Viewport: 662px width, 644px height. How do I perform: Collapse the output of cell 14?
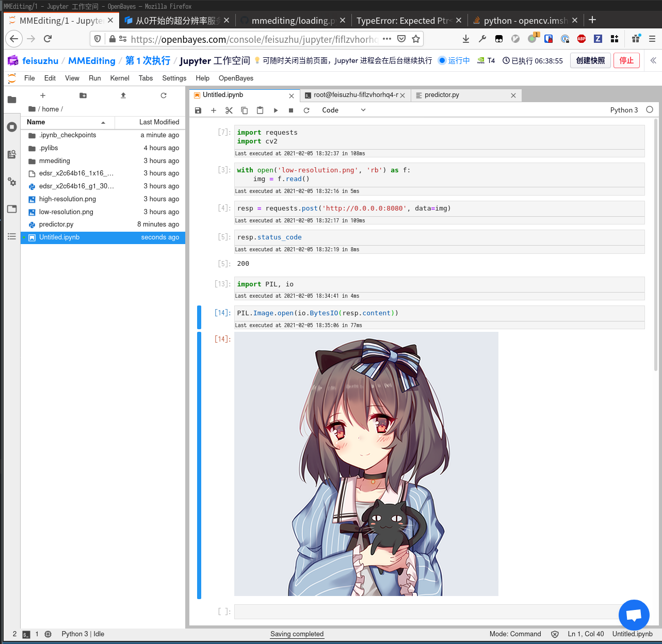(199, 464)
